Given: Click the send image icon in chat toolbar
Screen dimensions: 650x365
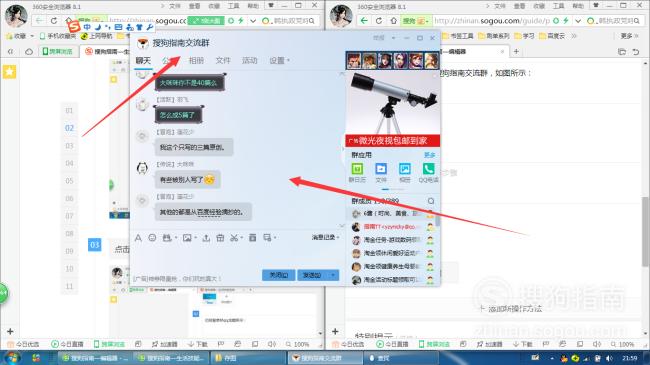Looking at the screenshot, I should pos(187,238).
